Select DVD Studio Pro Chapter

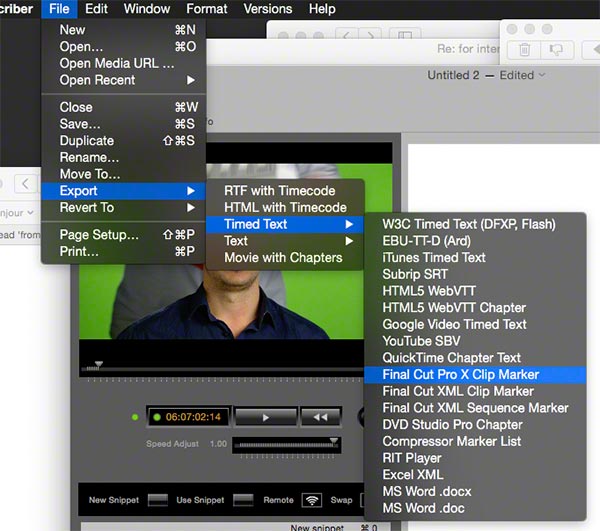[475, 425]
